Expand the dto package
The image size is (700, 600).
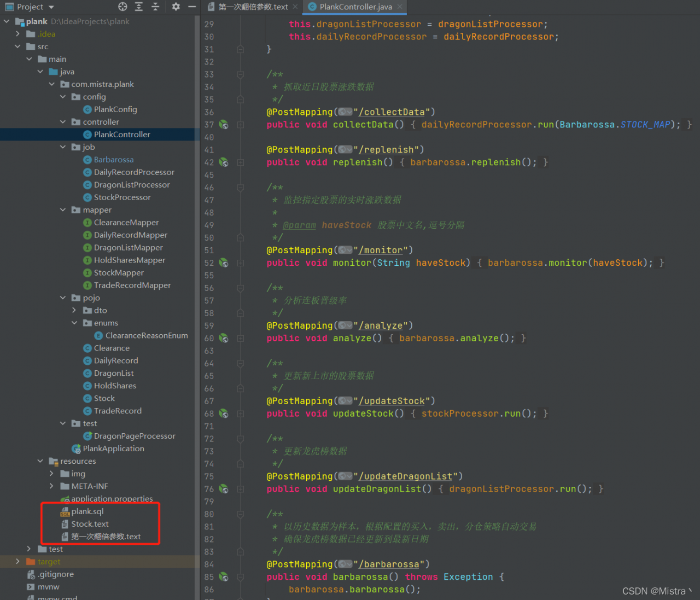pos(75,311)
